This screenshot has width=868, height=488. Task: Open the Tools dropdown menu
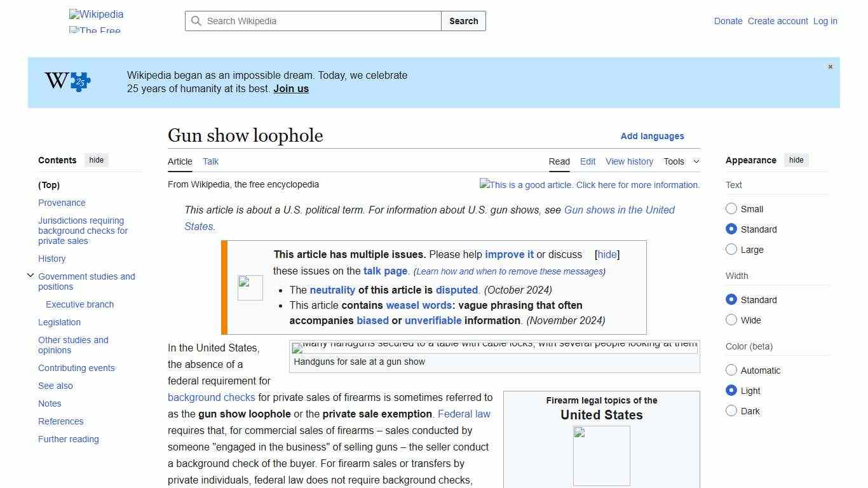click(x=681, y=161)
